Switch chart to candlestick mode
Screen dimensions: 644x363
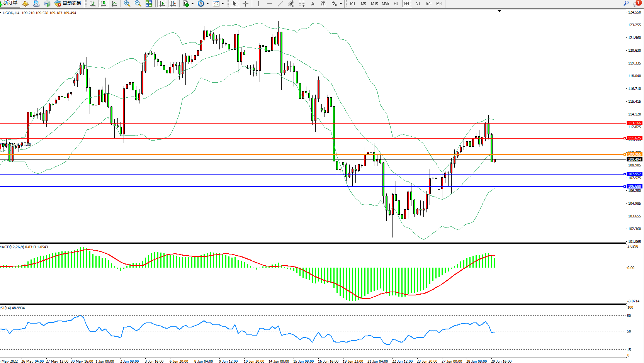[x=104, y=3]
